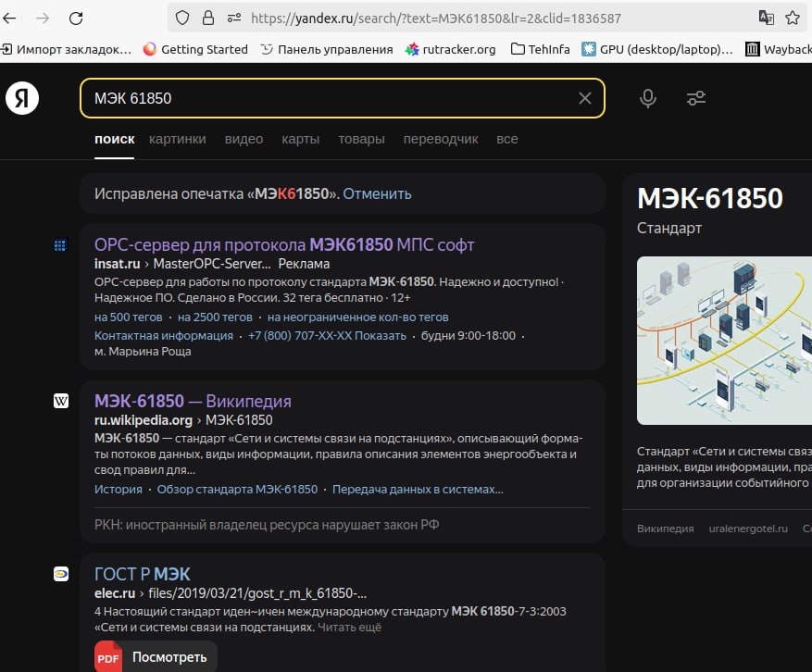Image resolution: width=812 pixels, height=672 pixels.
Task: Click РКН notice about foreign owner
Action: click(267, 525)
